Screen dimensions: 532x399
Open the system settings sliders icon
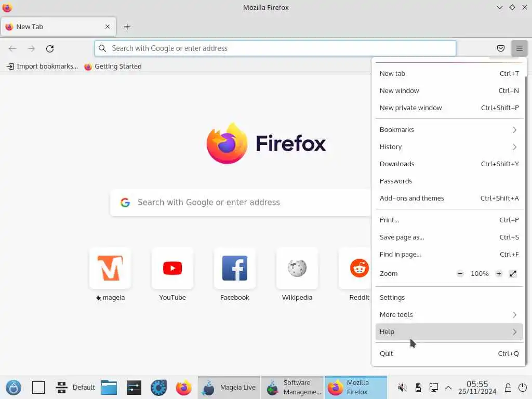click(134, 388)
